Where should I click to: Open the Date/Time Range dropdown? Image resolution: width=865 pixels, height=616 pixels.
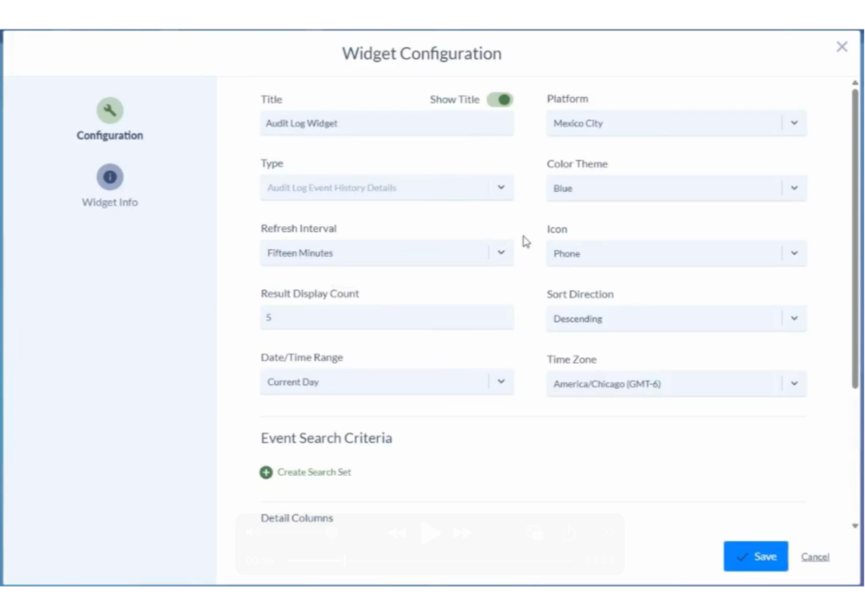tap(501, 381)
